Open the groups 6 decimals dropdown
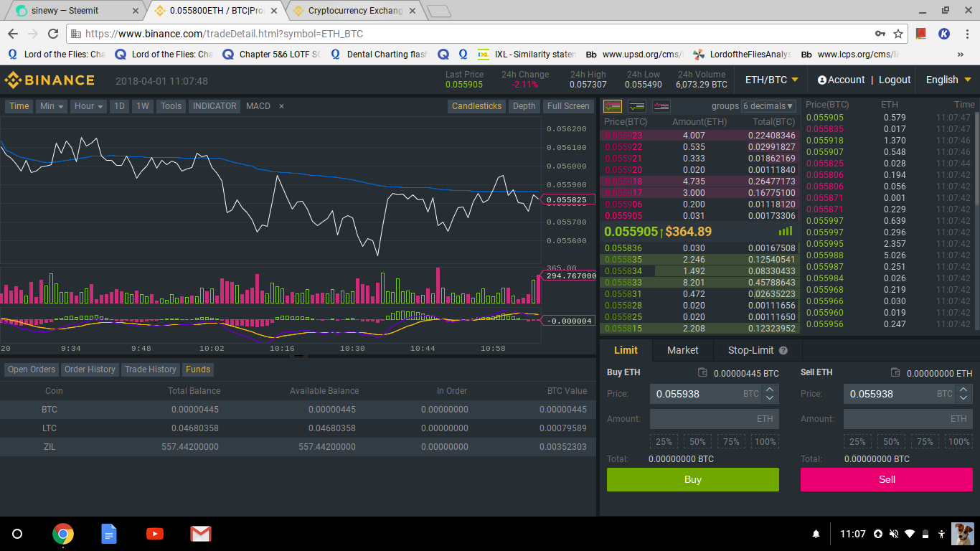This screenshot has width=980, height=551. [x=769, y=106]
